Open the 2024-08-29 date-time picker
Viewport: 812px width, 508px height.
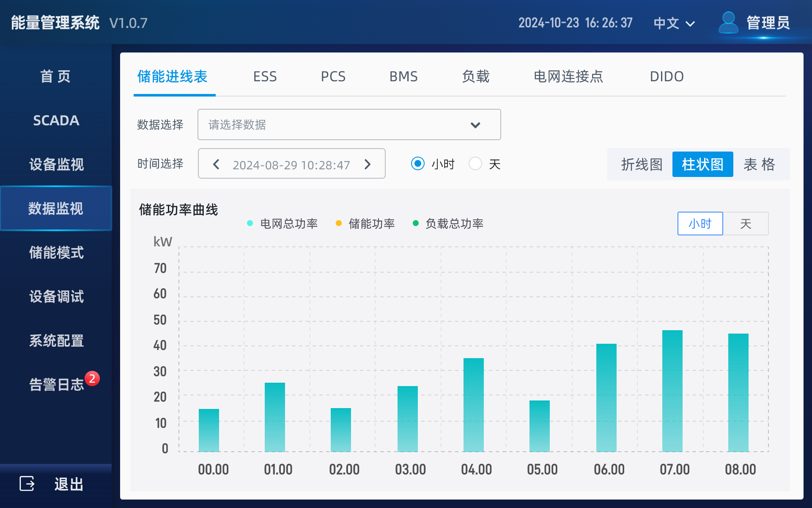point(291,164)
